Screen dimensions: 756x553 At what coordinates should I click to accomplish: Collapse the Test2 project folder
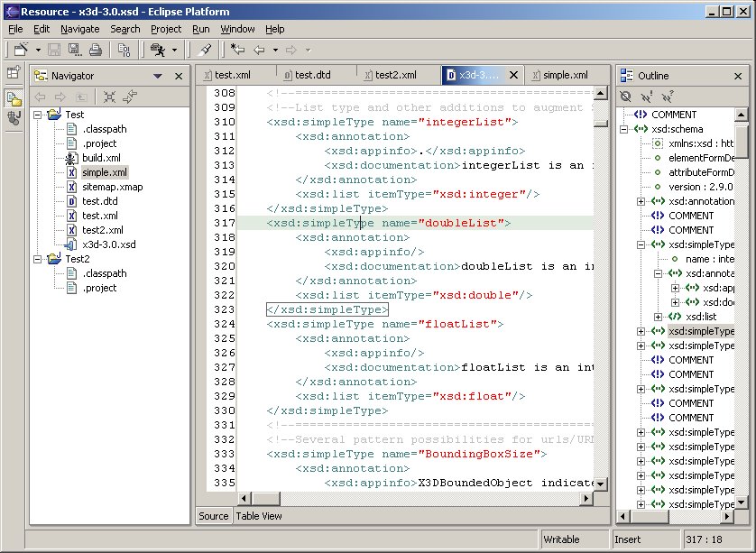click(37, 260)
